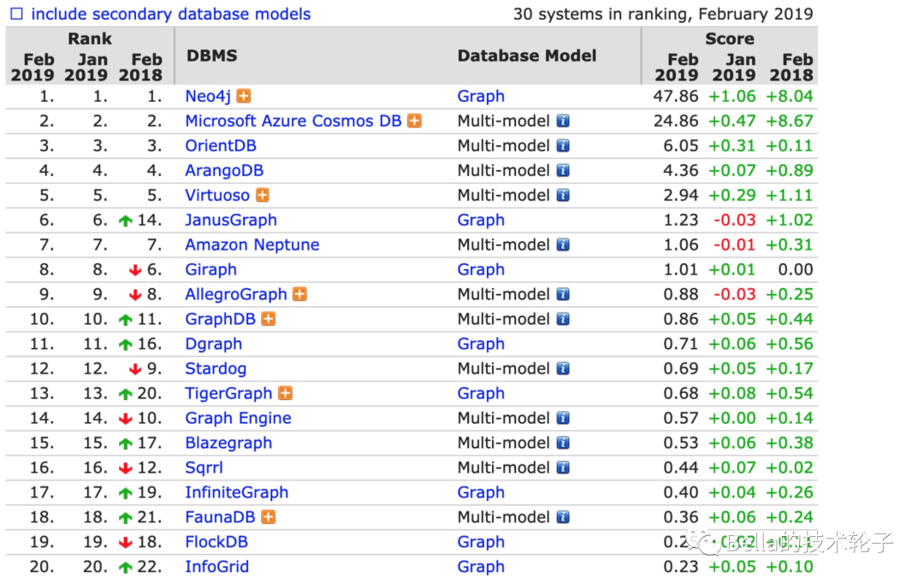The image size is (924, 583).
Task: Click the orange plus icon beside TigerGraph
Action: (285, 392)
